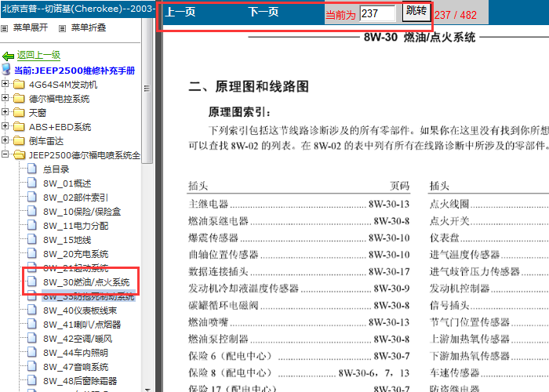The image size is (549, 392).
Task: Expand the ABS+EBD系统 folder
Action: click(5, 125)
